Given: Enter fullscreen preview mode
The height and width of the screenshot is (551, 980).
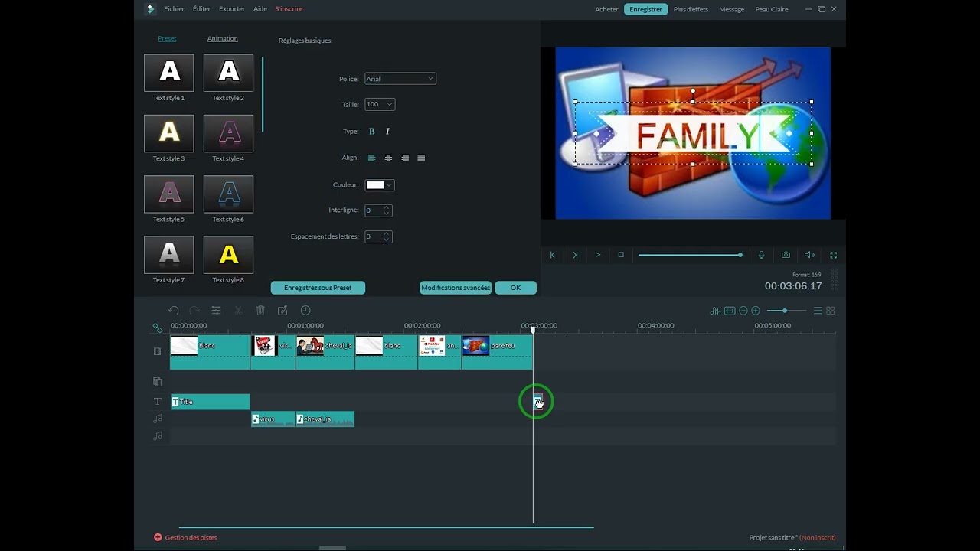Looking at the screenshot, I should (834, 255).
